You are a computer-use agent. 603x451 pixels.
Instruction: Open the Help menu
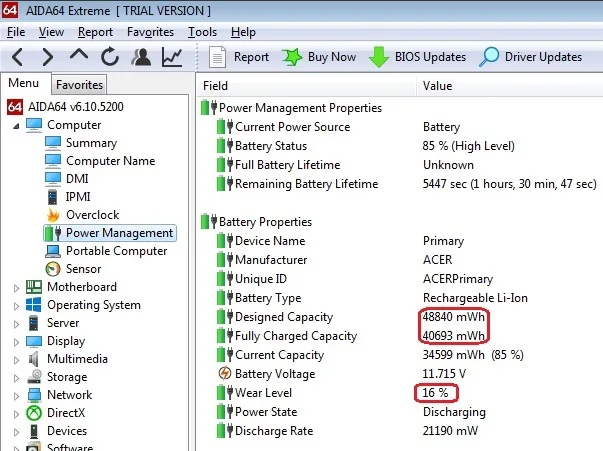(243, 32)
